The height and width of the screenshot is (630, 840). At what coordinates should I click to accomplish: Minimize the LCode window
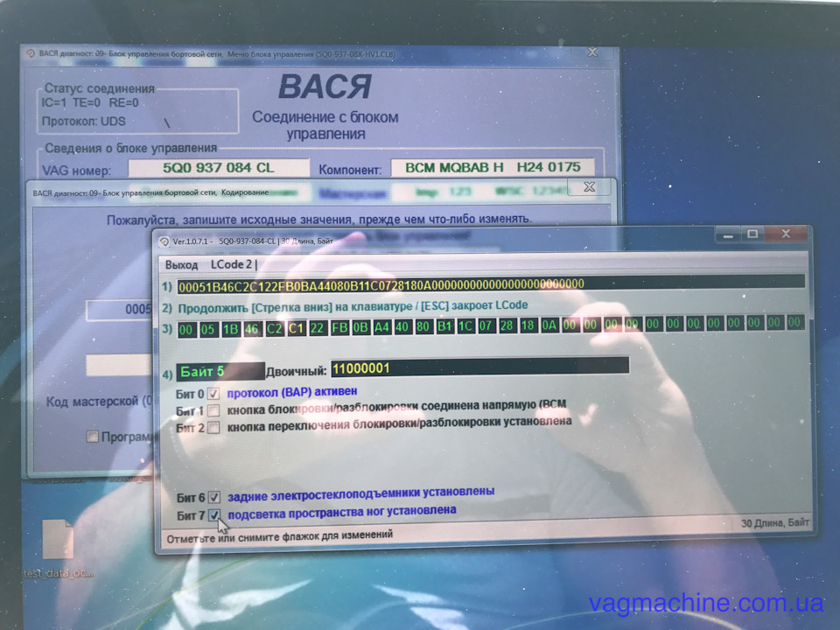[727, 234]
